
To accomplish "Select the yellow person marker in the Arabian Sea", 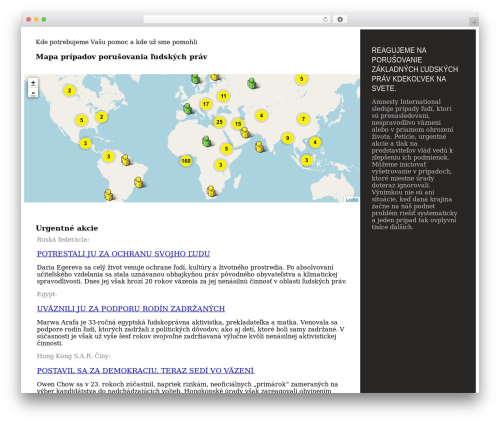I will [x=259, y=147].
